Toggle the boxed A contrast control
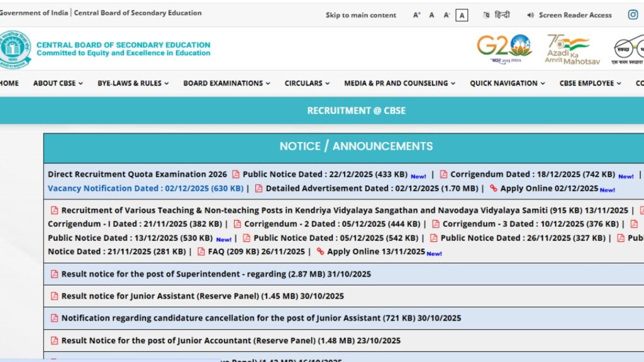 (462, 14)
